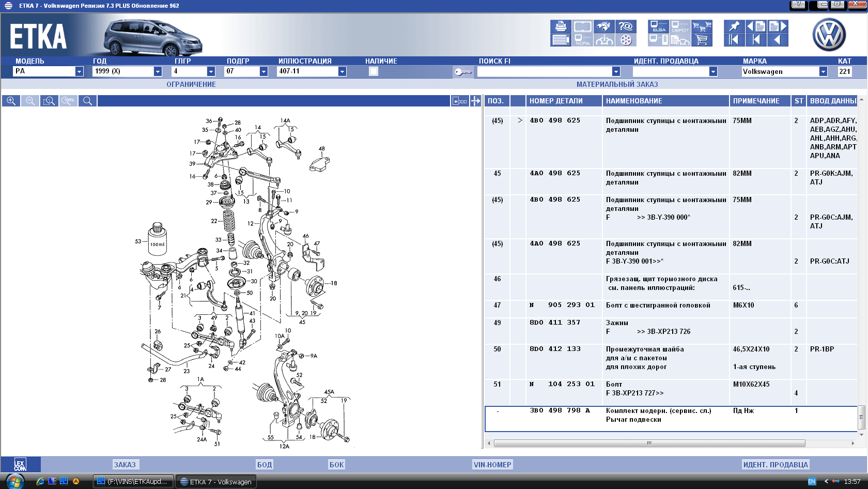Viewport: 868px width, 489px height.
Task: Select part number N 104 253 01
Action: [x=562, y=384]
